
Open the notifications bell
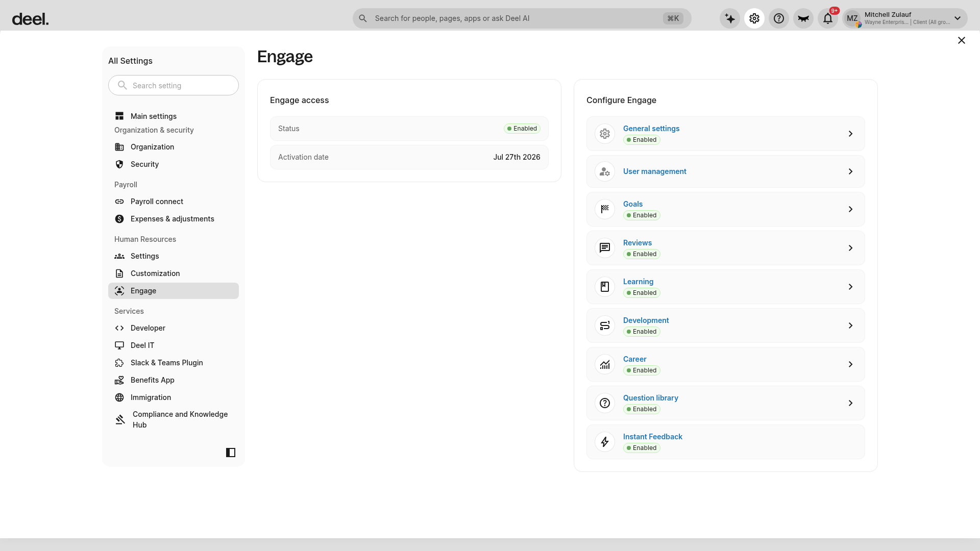point(828,18)
